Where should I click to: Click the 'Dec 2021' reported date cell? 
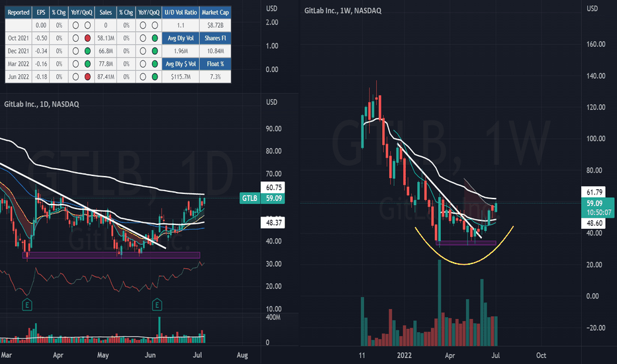19,51
